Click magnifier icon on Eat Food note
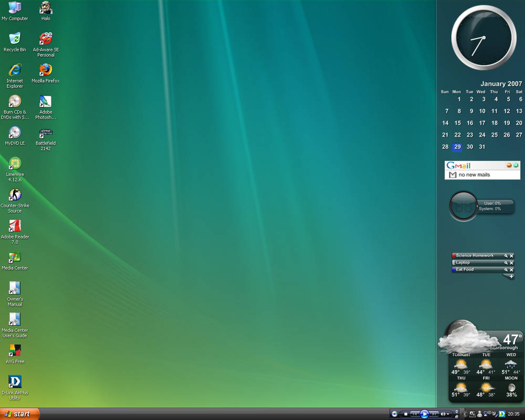The width and height of the screenshot is (525, 420). (x=506, y=270)
